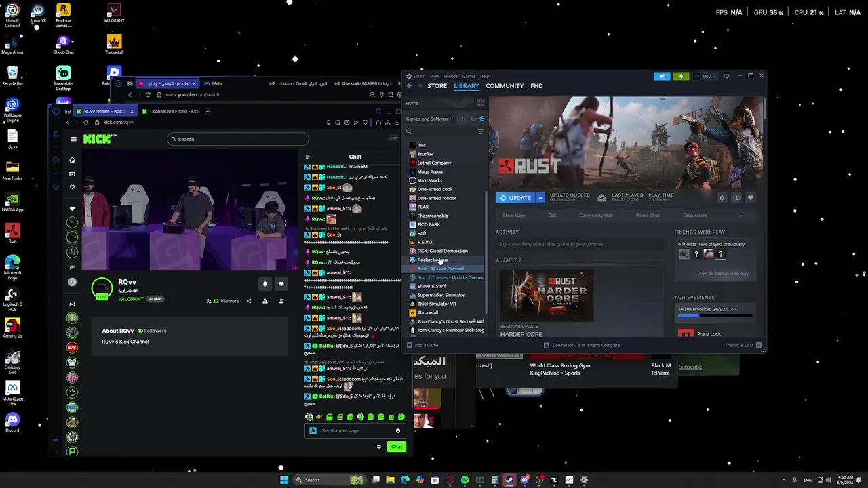Open Steam Friends & Chat

744,345
